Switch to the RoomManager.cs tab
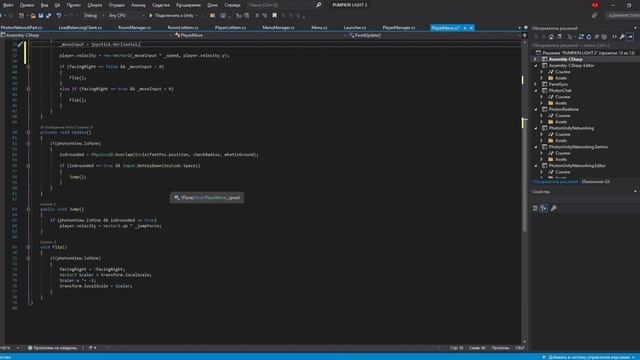The image size is (640, 360). 135,28
